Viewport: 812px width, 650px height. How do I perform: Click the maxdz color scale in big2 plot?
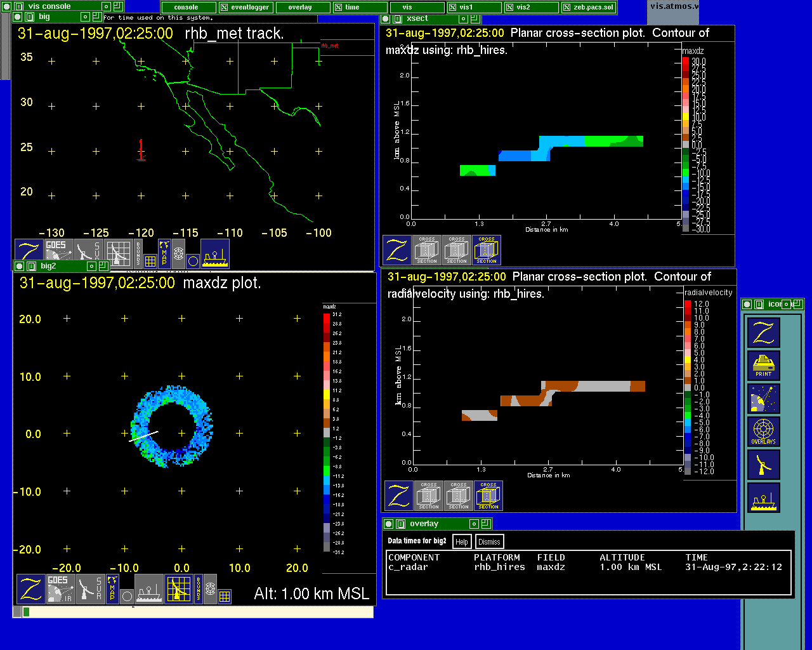click(327, 432)
